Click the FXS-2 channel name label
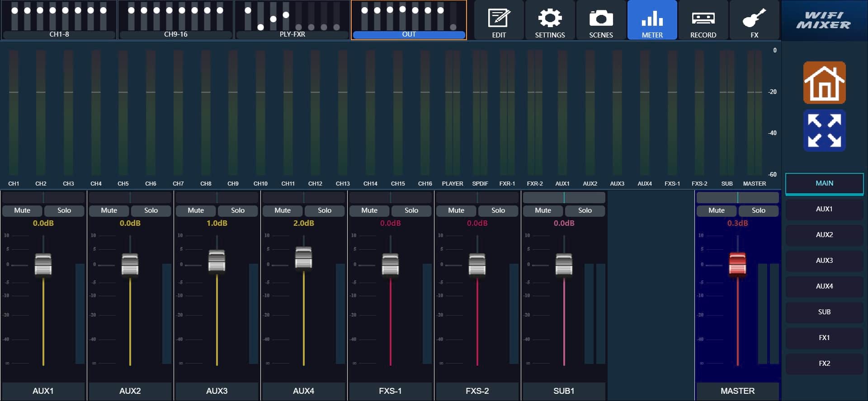868x401 pixels. [x=477, y=391]
